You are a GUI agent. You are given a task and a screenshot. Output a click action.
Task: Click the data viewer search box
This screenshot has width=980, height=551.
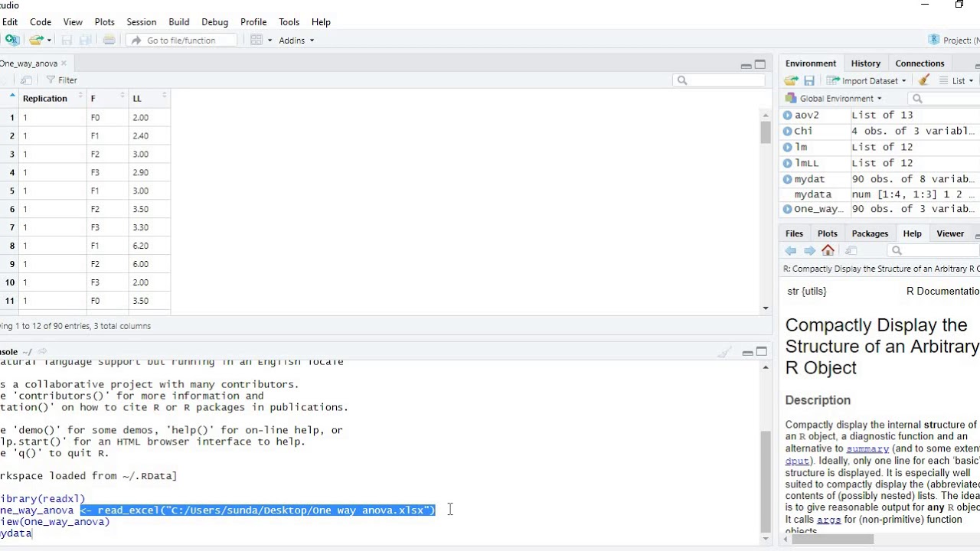pyautogui.click(x=718, y=80)
